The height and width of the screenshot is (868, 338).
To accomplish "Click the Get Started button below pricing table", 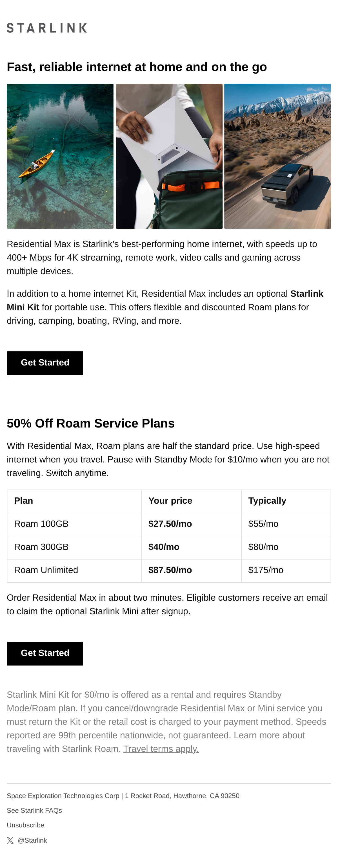I will [45, 653].
